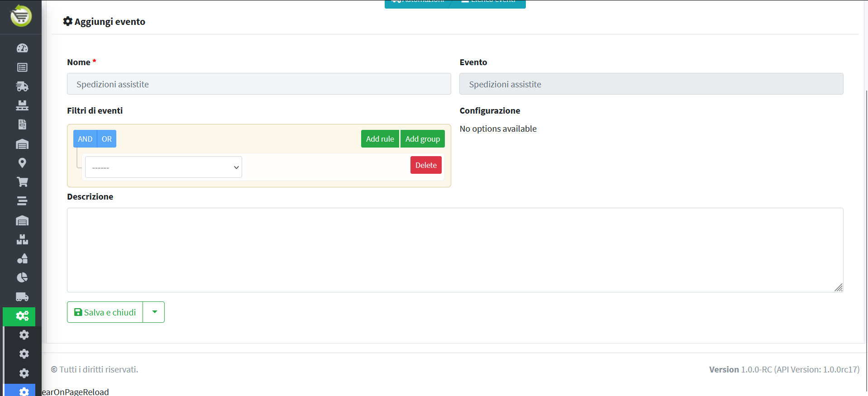Click into the Descrizione text area

(x=455, y=250)
